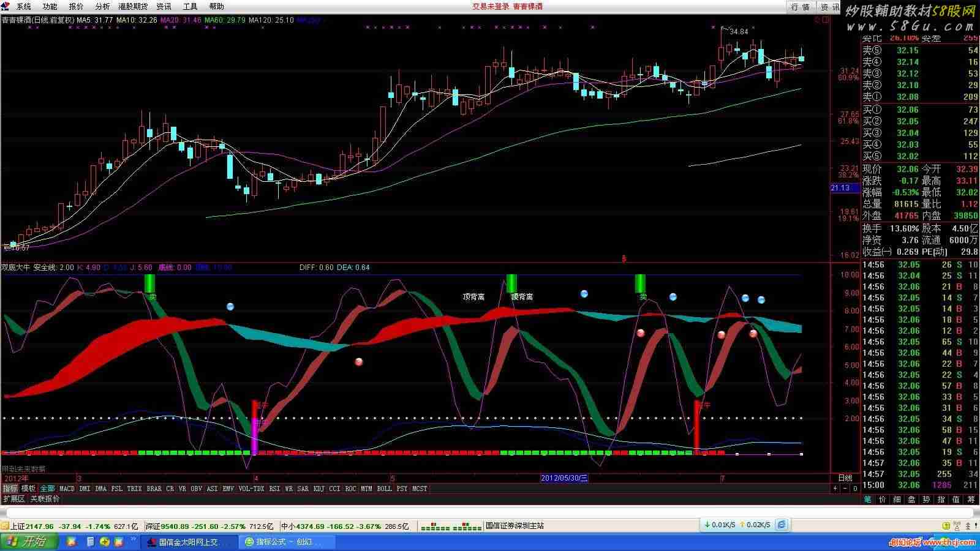This screenshot has height=551, width=980.
Task: Switch indicator to PSY
Action: click(402, 489)
